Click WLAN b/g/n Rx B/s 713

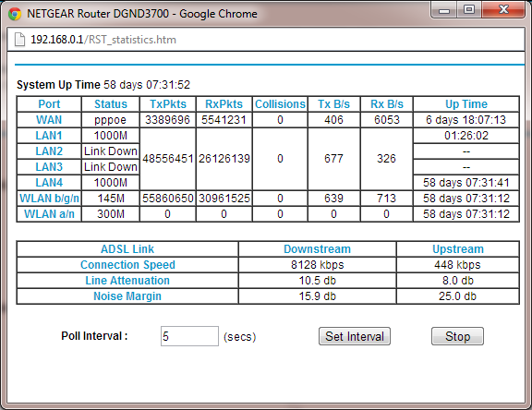point(386,199)
